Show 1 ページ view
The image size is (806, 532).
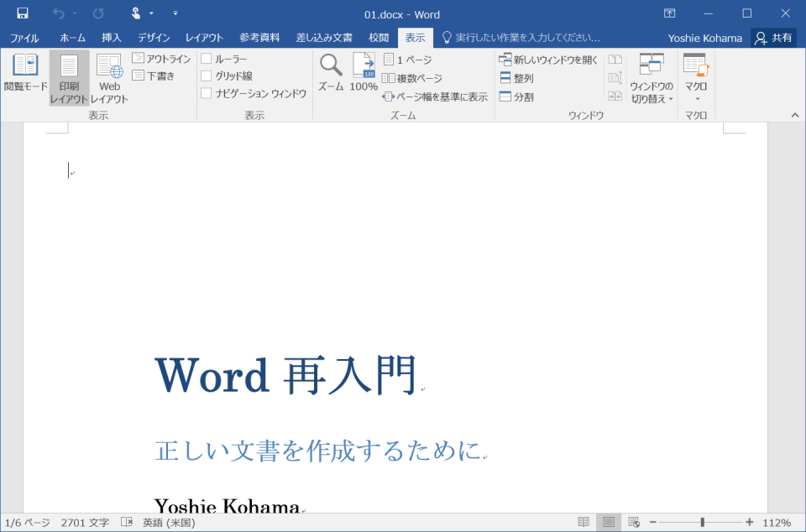point(408,60)
